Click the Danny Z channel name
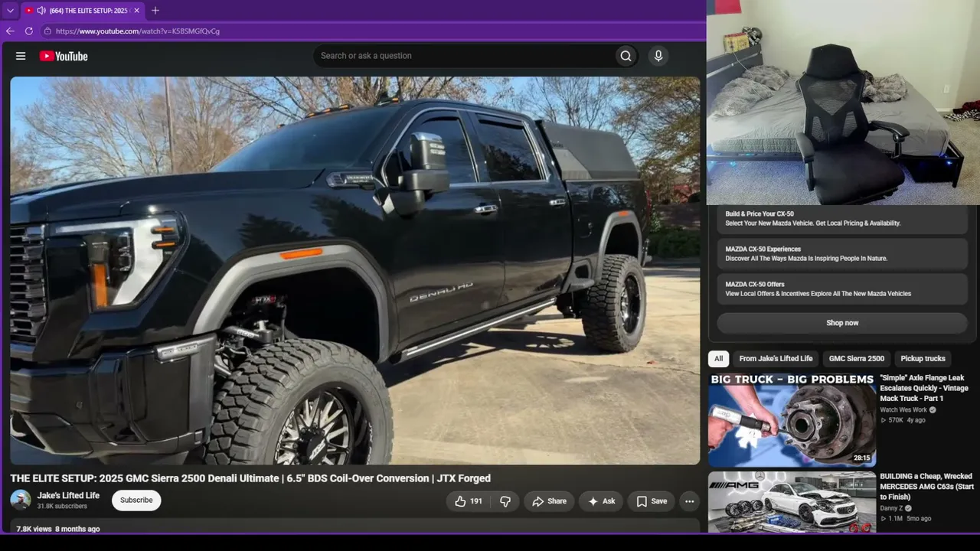The image size is (980, 551). tap(892, 508)
